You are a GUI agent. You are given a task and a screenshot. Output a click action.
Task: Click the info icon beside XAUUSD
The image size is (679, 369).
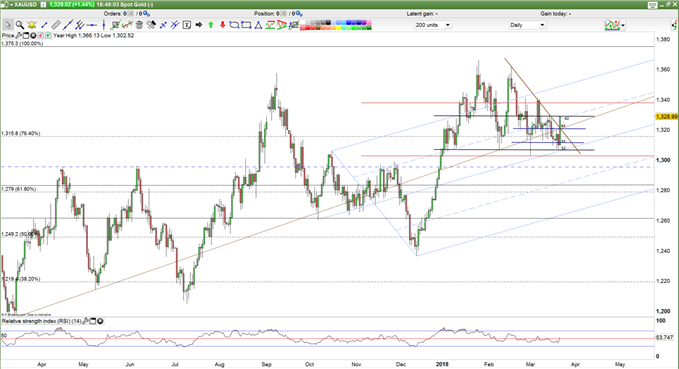(x=43, y=5)
